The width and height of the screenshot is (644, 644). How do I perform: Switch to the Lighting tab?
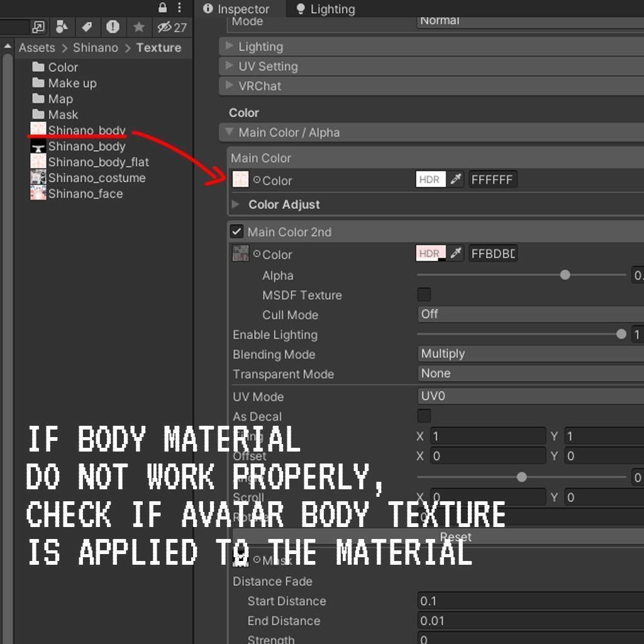click(326, 9)
